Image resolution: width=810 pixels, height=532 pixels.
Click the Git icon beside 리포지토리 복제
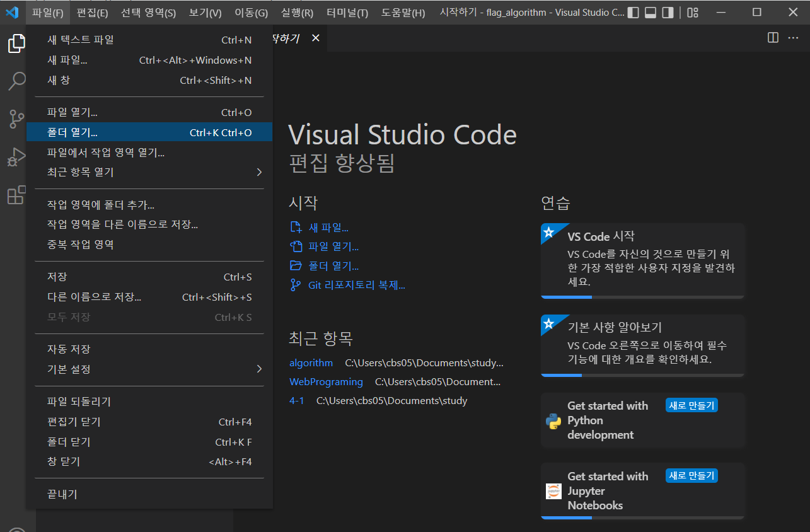coord(296,285)
